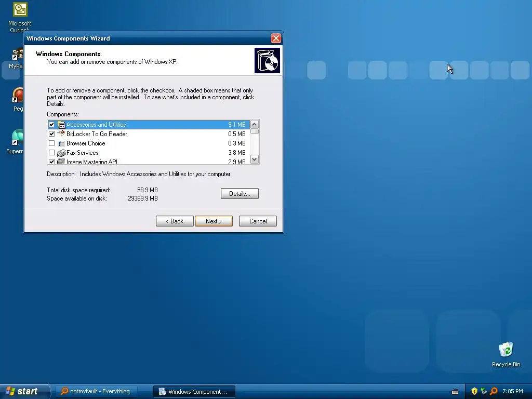The image size is (532, 399).
Task: Click the Safely Remove Hardware tray icon
Action: pos(484,391)
